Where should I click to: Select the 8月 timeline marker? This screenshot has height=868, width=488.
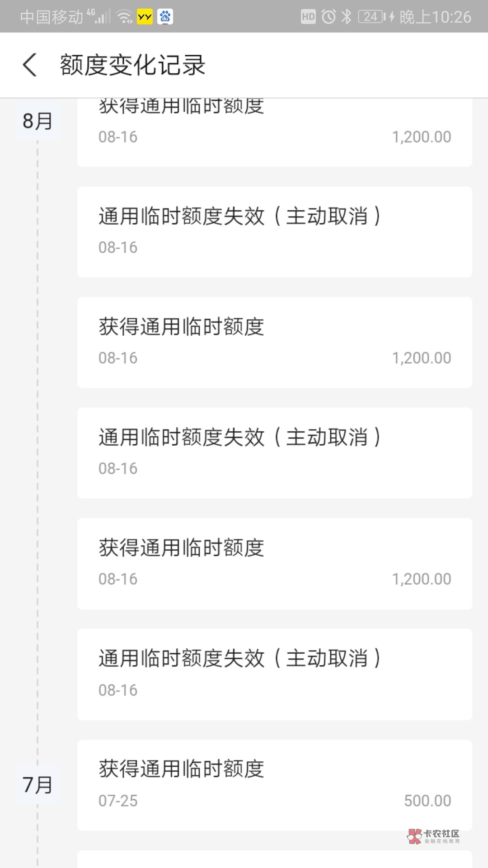38,121
